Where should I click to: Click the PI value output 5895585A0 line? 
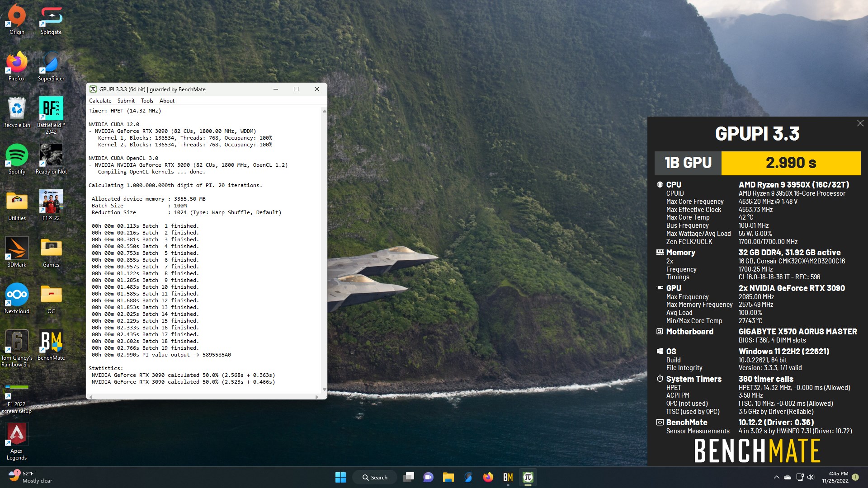pyautogui.click(x=161, y=355)
